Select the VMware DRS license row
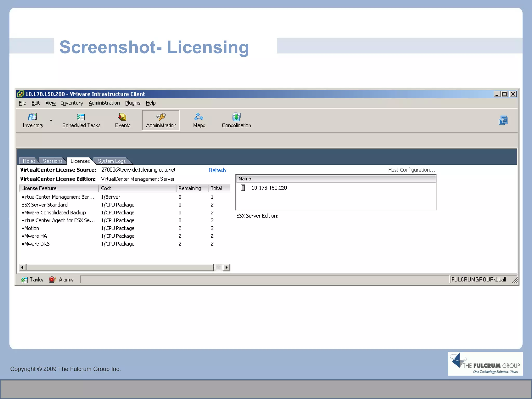This screenshot has width=532, height=399. 125,244
